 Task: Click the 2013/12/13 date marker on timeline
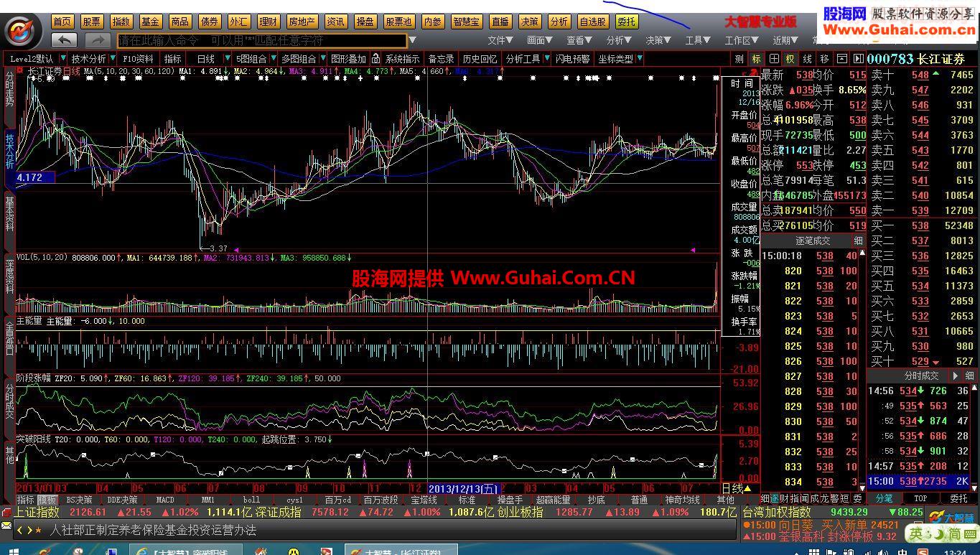(x=464, y=488)
